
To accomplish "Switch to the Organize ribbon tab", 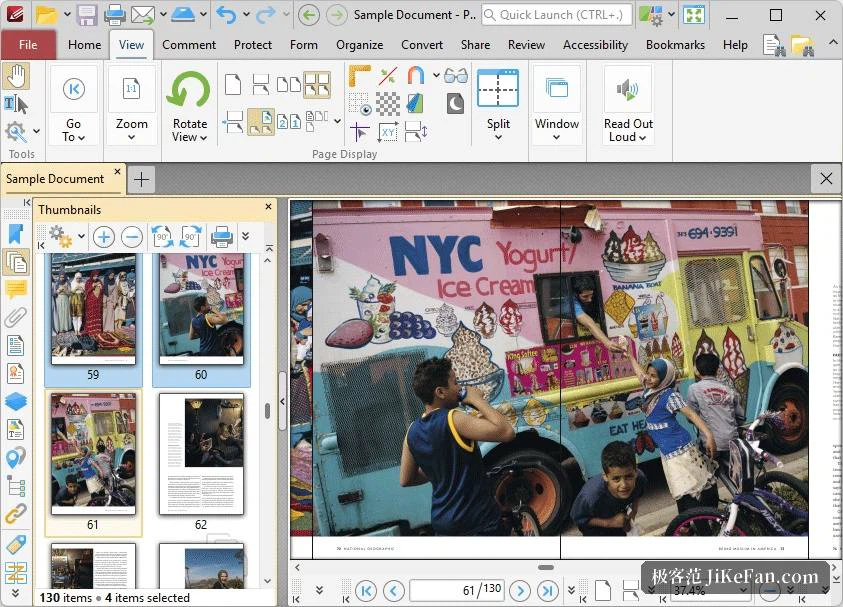I will [x=359, y=45].
